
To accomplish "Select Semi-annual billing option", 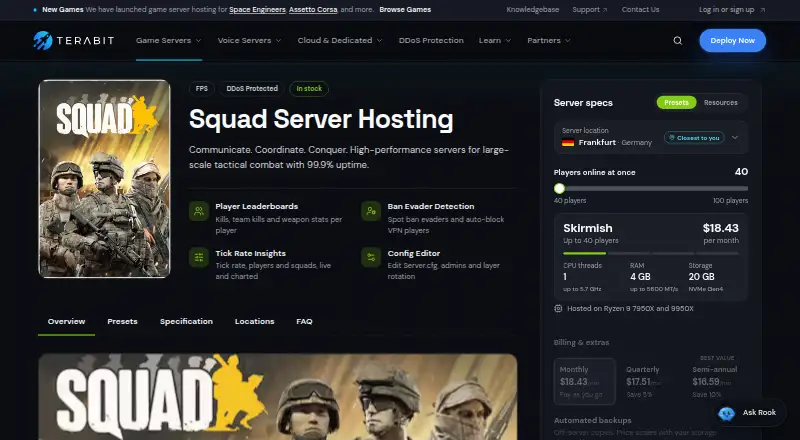I will [717, 381].
